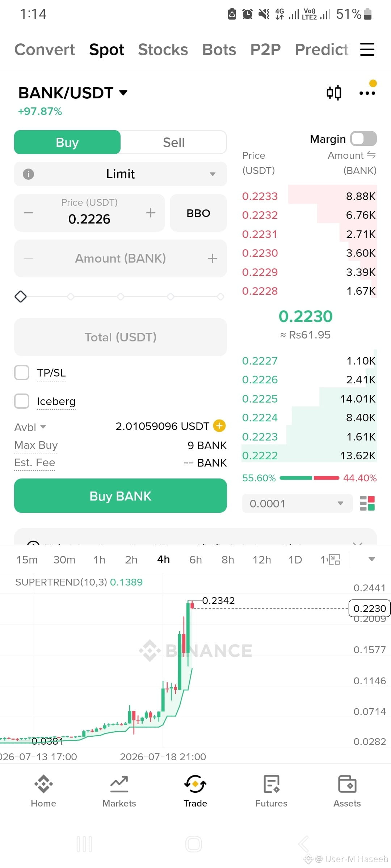
Task: Open the Limit order type dropdown
Action: [x=121, y=174]
